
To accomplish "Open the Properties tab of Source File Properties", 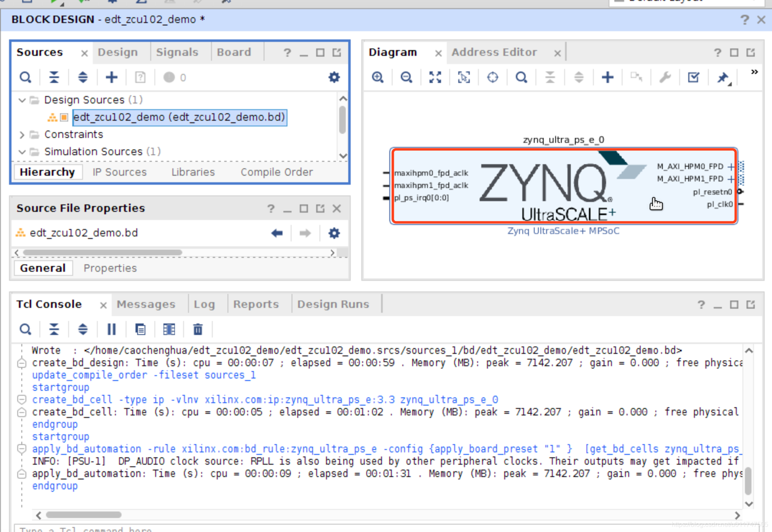I will (x=110, y=268).
